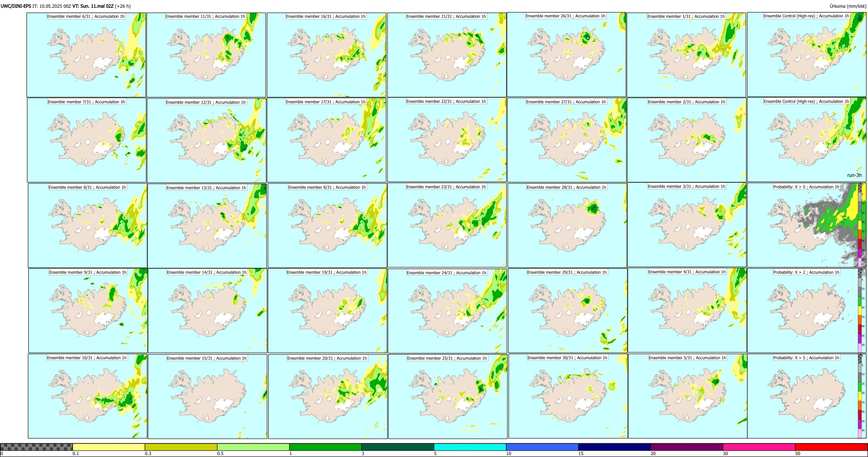
Task: Open the Probability X > 0 map
Action: (807, 225)
